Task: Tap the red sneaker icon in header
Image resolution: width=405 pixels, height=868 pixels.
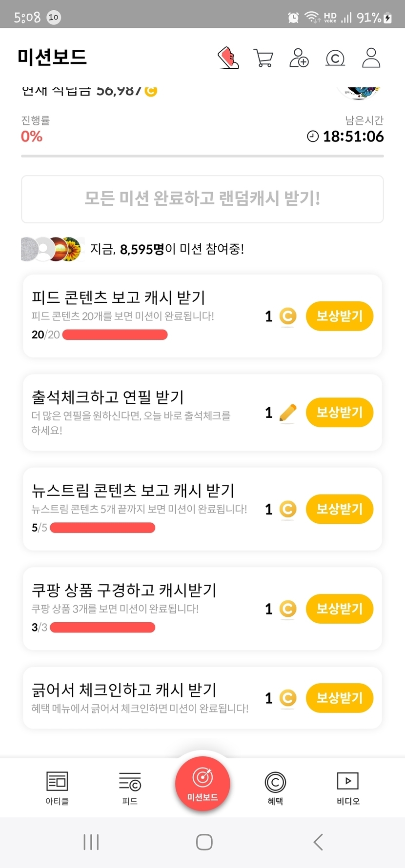Action: 228,58
